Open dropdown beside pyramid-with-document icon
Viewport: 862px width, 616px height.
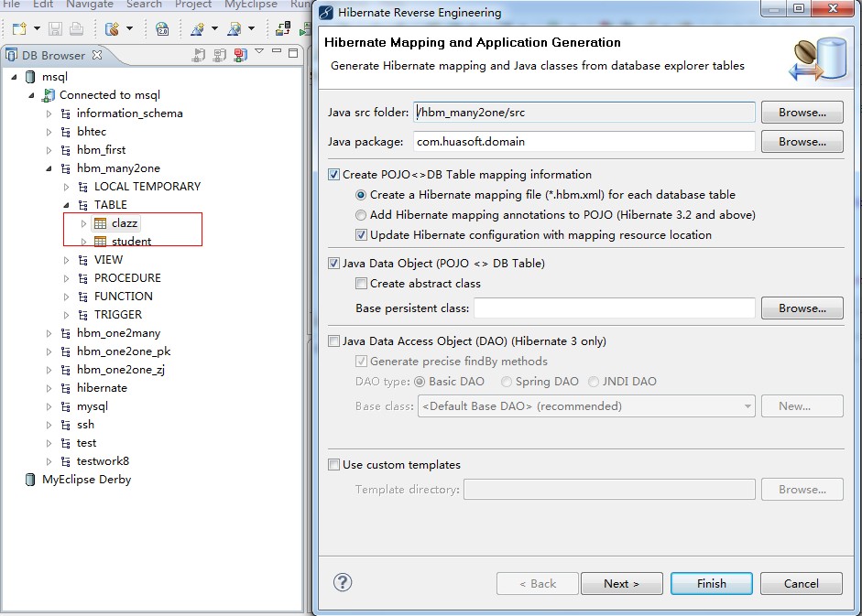point(251,28)
